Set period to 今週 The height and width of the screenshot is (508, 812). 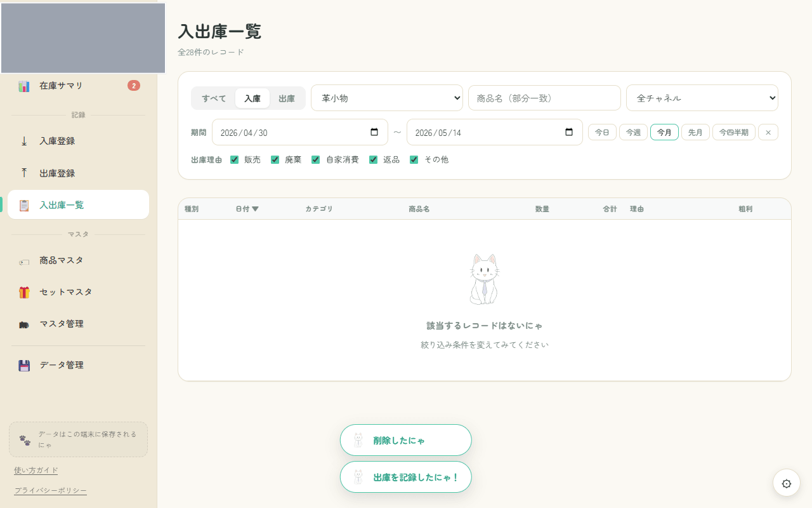pyautogui.click(x=633, y=132)
